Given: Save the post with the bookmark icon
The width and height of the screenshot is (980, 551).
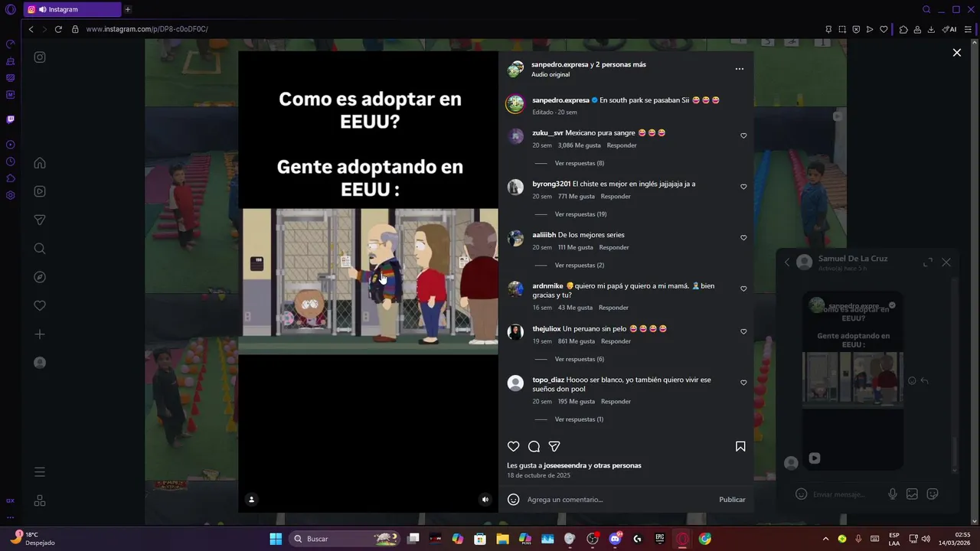Looking at the screenshot, I should point(740,446).
